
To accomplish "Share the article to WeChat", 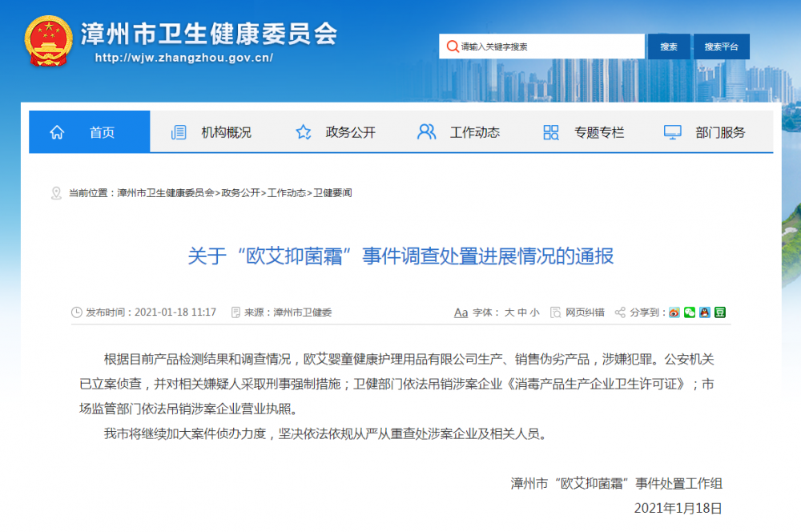I will [x=690, y=312].
